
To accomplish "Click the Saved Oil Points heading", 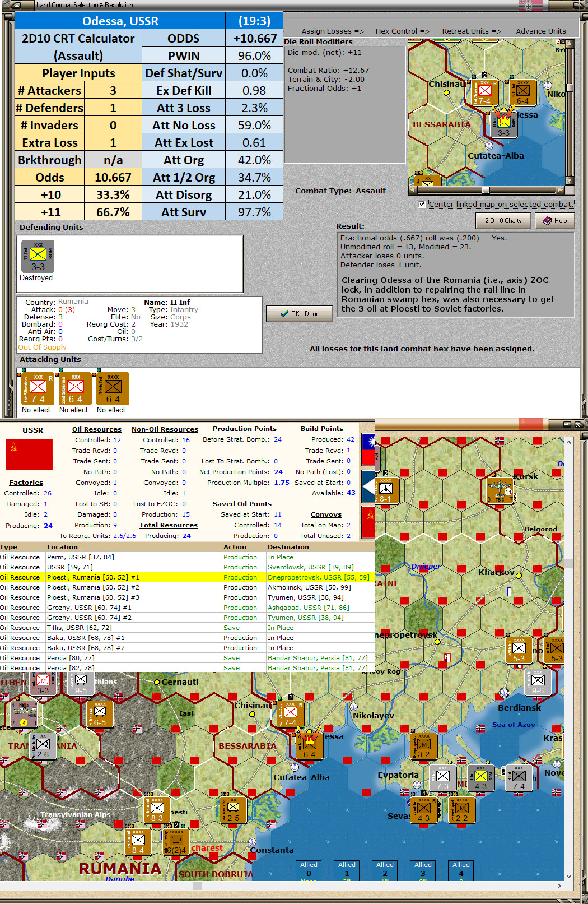I will click(x=242, y=504).
